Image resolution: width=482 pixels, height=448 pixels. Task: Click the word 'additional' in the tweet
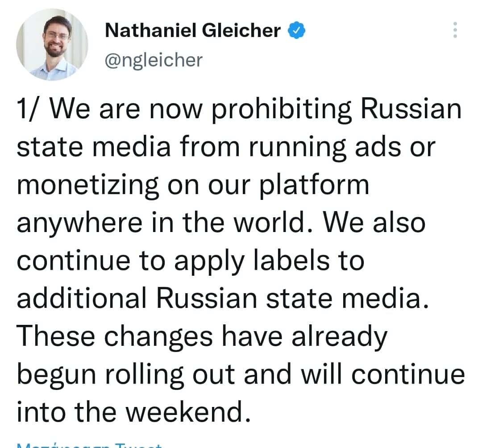(x=82, y=298)
